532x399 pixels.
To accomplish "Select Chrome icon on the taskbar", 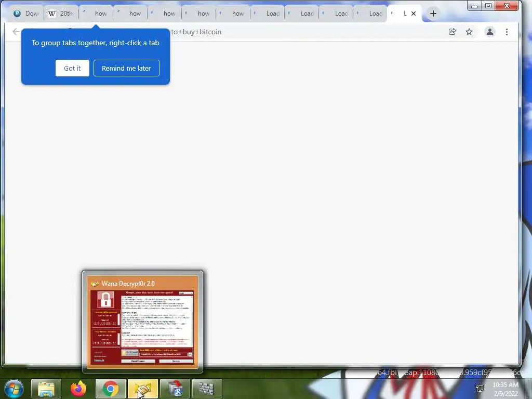I will point(110,389).
